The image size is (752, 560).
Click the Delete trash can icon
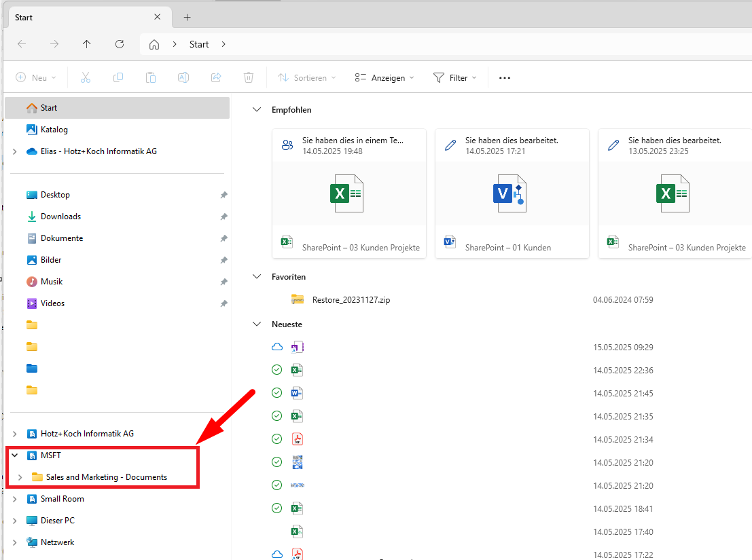tap(249, 78)
